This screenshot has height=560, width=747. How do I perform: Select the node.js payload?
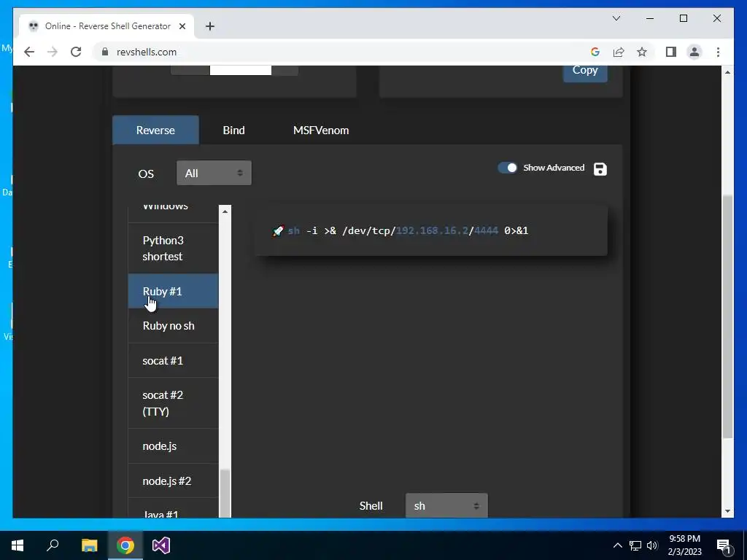[x=173, y=446]
